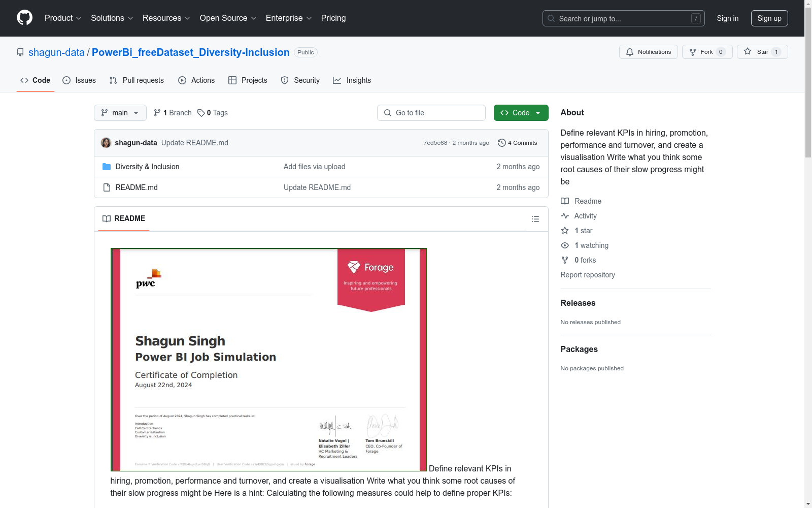Open the README outline icon
The height and width of the screenshot is (508, 812).
535,219
